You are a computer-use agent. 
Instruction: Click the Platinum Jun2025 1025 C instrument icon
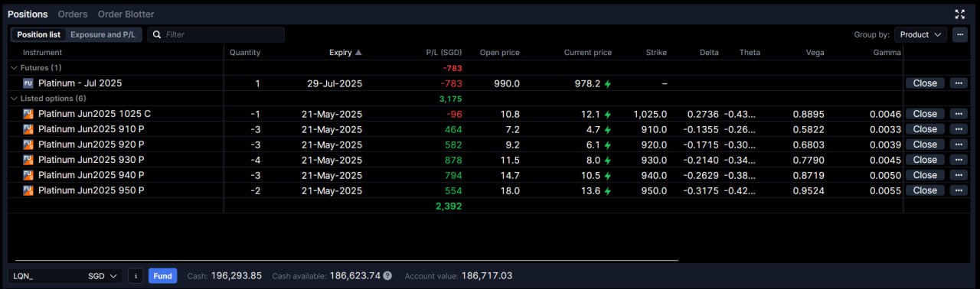(x=28, y=114)
